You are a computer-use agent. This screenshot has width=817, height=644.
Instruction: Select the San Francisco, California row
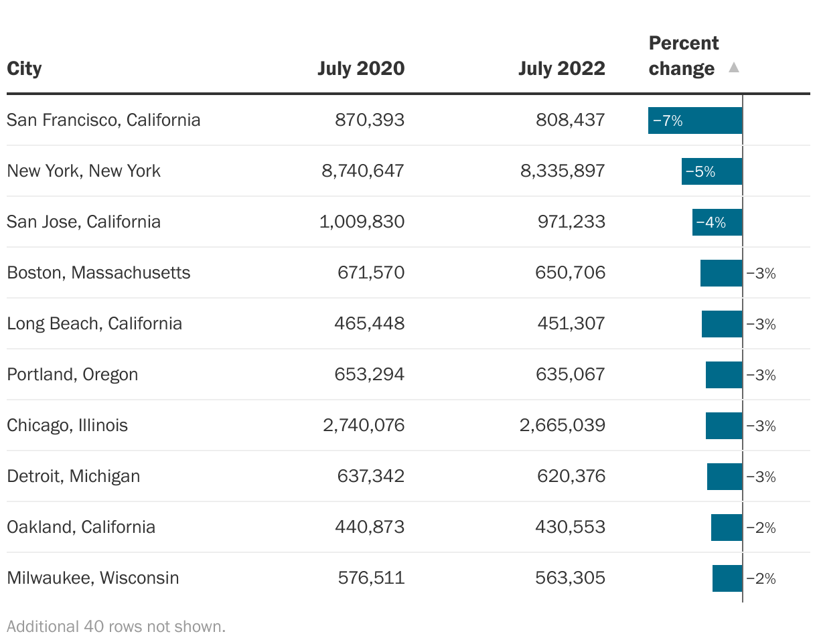(x=104, y=120)
